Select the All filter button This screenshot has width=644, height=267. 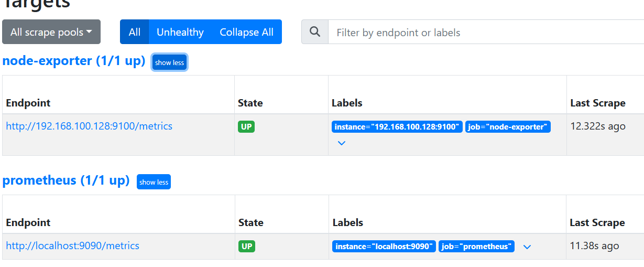pyautogui.click(x=135, y=32)
